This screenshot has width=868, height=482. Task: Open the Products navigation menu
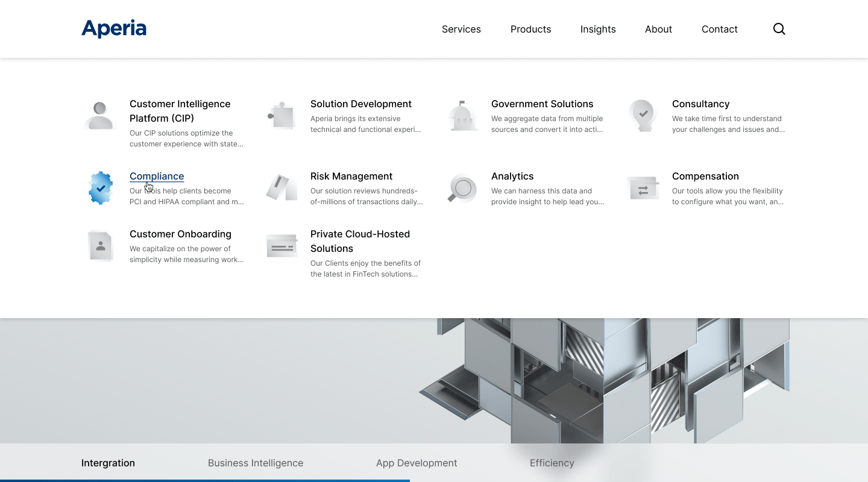pyautogui.click(x=530, y=29)
